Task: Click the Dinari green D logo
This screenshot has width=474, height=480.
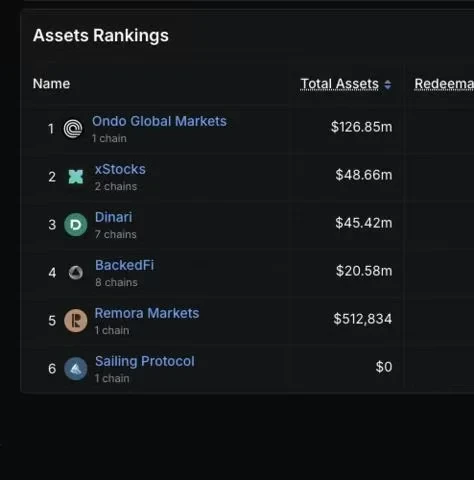Action: [x=76, y=225]
